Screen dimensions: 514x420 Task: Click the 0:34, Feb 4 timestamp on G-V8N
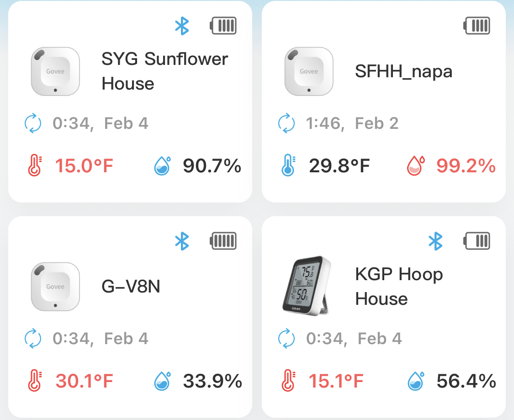click(x=101, y=339)
